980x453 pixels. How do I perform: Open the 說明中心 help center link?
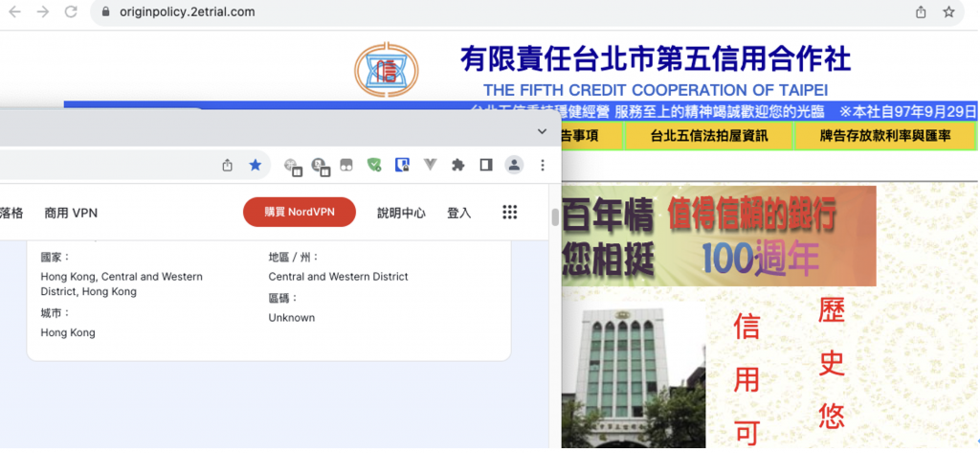point(401,213)
